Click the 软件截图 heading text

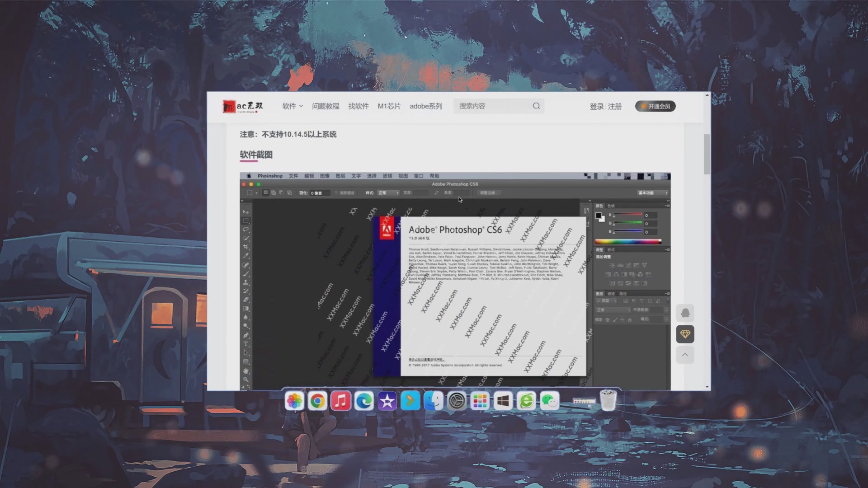tap(256, 155)
